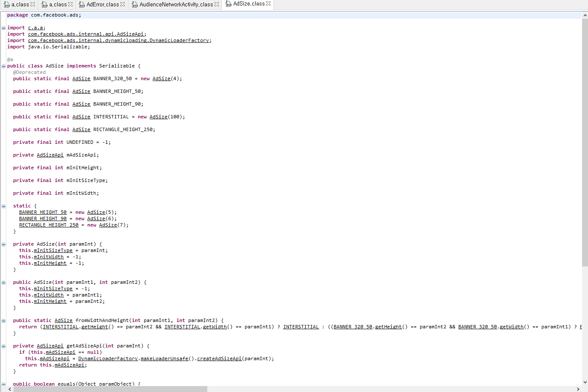Viewport: 588px width, 392px height.
Task: Jump to RECTANGLE_HEIGHT_250 in the static block
Action: point(49,225)
